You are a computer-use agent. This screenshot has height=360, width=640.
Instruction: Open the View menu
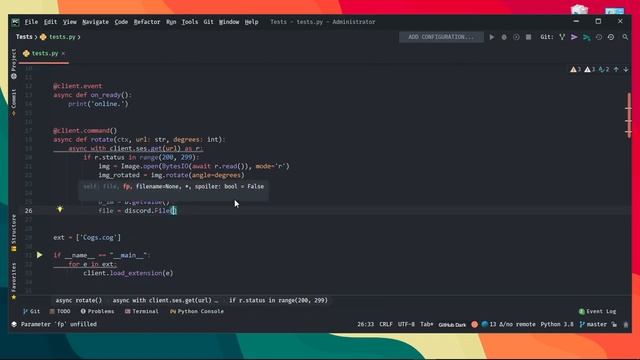(69, 22)
